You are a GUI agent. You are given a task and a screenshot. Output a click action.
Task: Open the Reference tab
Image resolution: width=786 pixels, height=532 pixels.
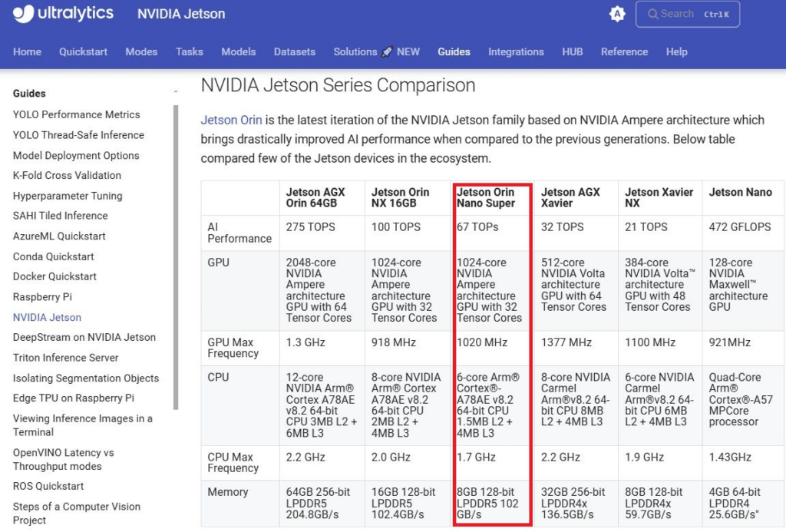(x=624, y=51)
